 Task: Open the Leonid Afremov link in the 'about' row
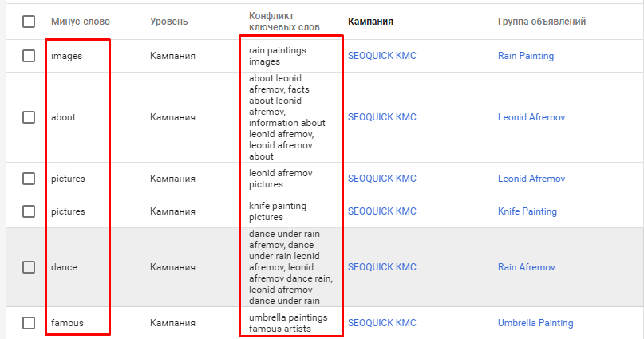tap(531, 117)
